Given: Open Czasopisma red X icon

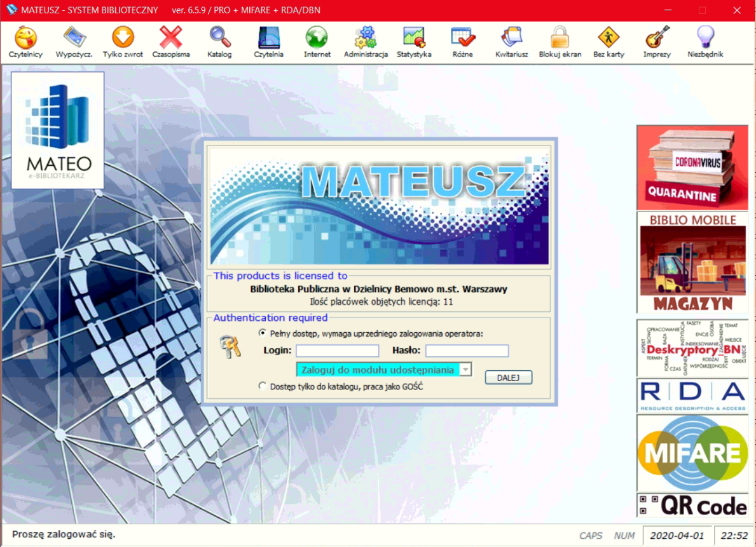Looking at the screenshot, I should pos(170,39).
